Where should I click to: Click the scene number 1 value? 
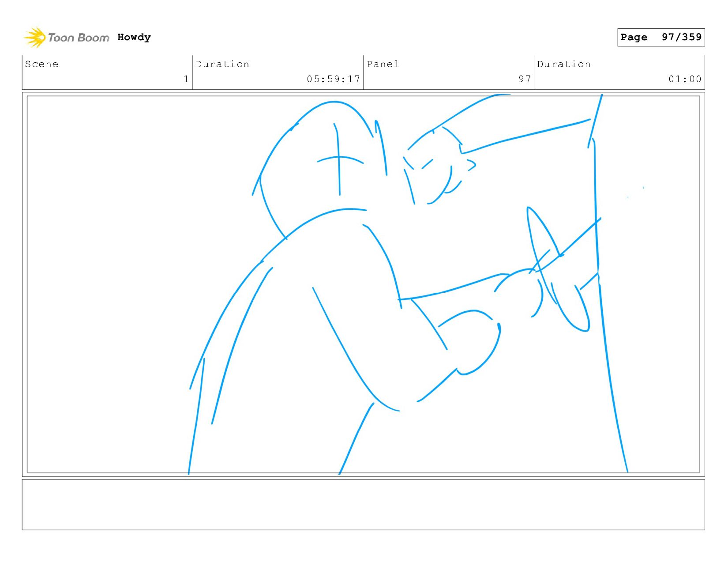(x=186, y=79)
